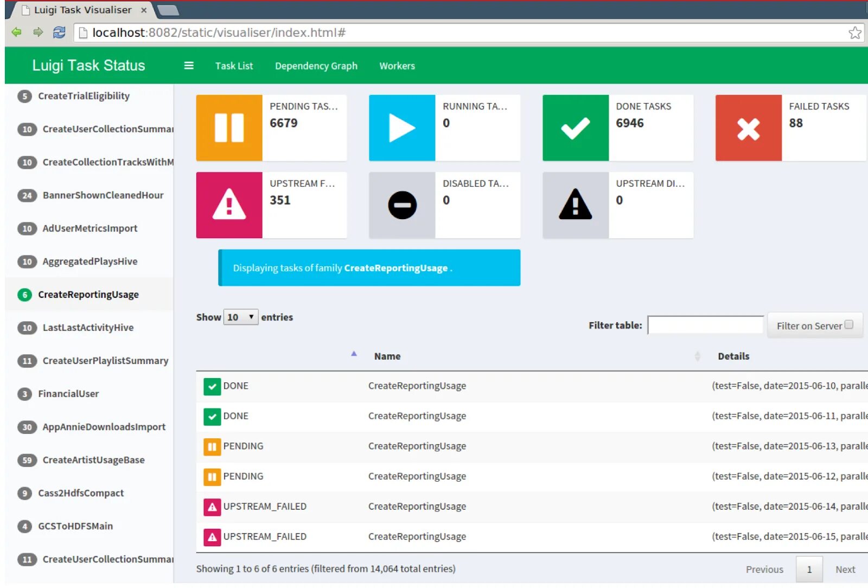The image size is (868, 588).
Task: Click the browser address bar URL
Action: tap(219, 33)
